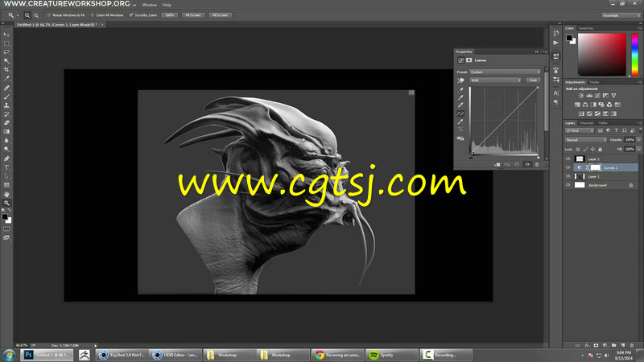Open the Zoom tool preset picker arrow
This screenshot has width=644, height=362.
[18, 15]
